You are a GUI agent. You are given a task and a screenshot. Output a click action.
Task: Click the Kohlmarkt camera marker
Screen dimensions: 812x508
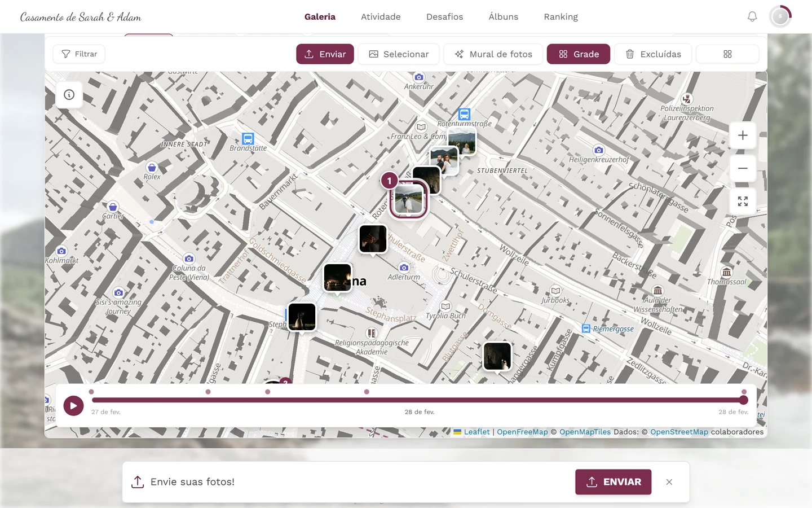coord(61,251)
